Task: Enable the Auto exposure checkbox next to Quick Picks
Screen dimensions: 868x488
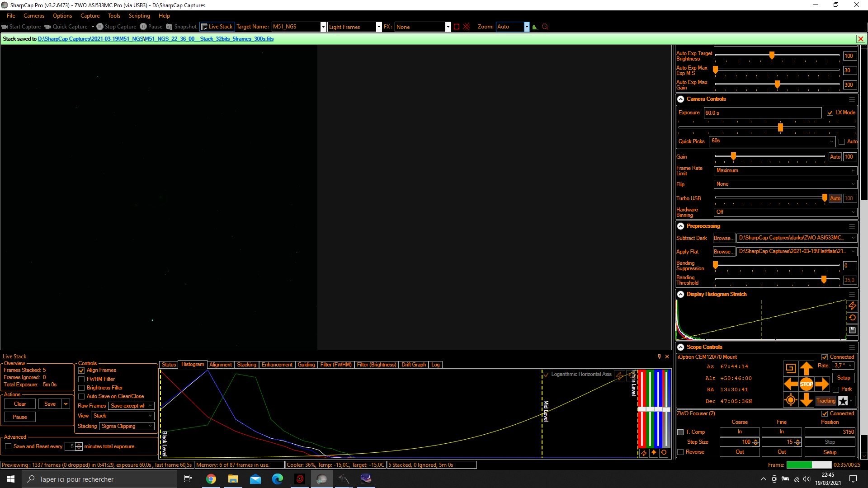Action: (x=842, y=141)
